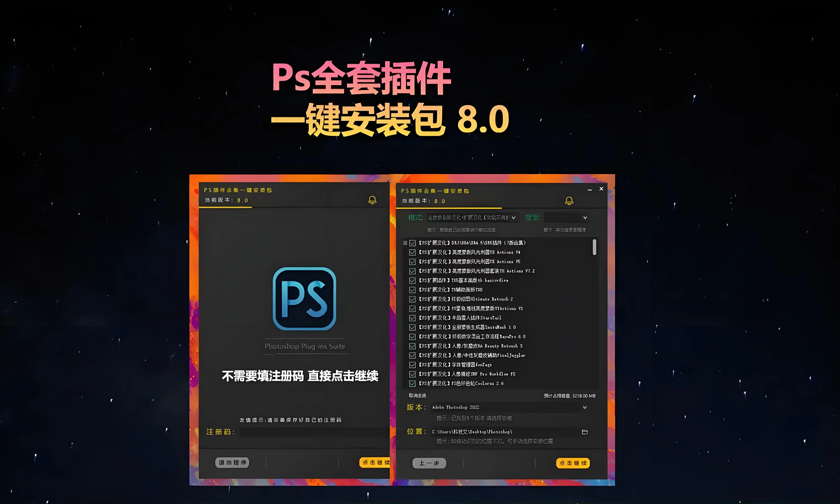The height and width of the screenshot is (504, 840).
Task: Toggle the checkbox for Actions V4
Action: click(412, 252)
